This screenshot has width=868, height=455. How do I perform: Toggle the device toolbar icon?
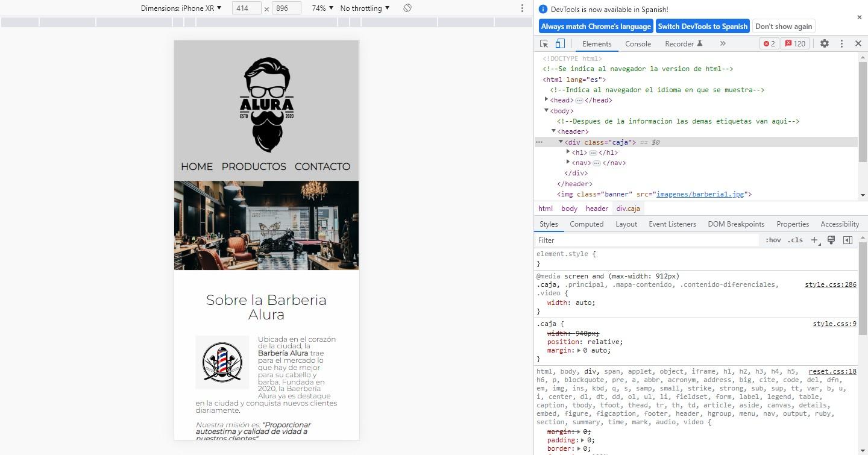pos(560,44)
